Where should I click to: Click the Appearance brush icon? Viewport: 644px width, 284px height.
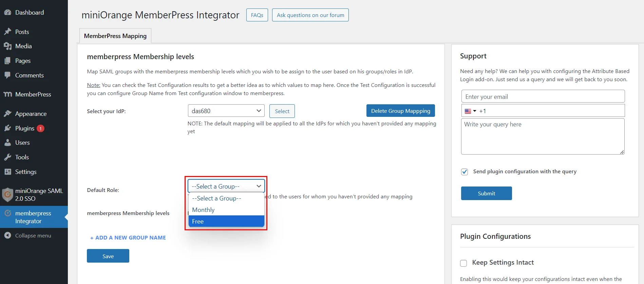pos(7,113)
